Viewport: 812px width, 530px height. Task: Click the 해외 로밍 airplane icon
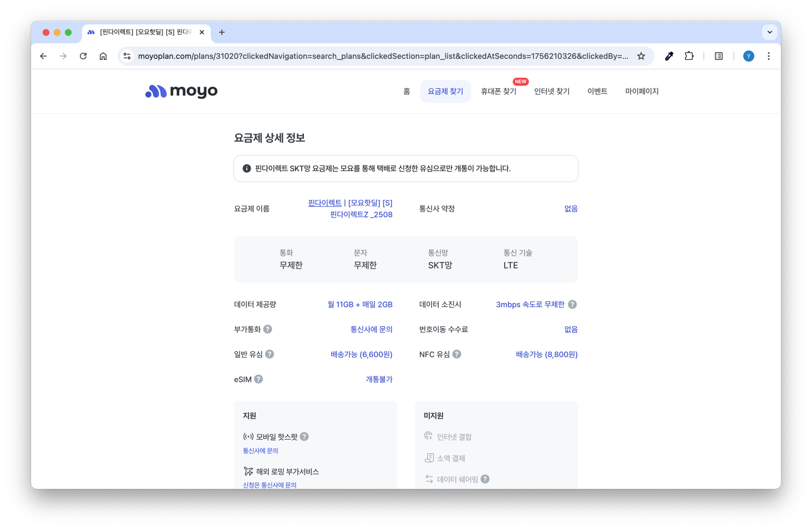point(248,471)
